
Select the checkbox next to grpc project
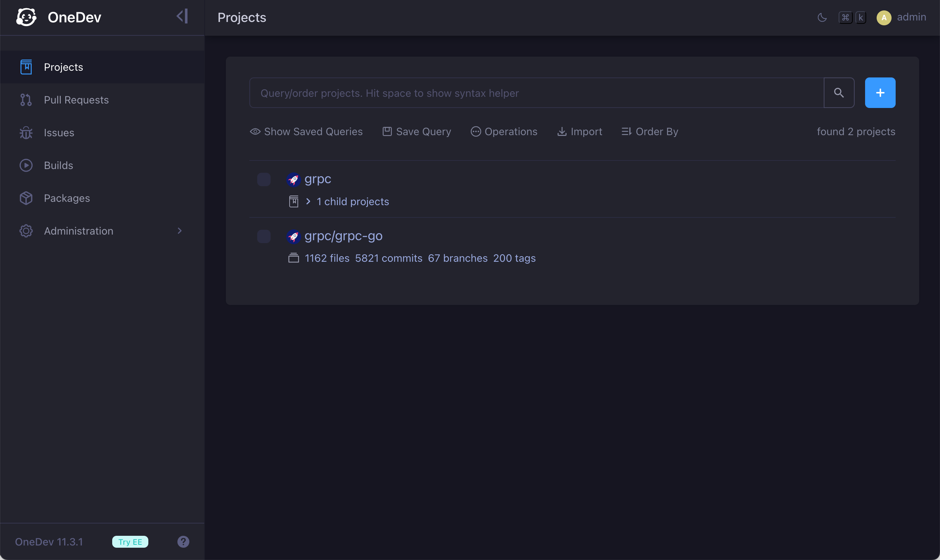[264, 179]
